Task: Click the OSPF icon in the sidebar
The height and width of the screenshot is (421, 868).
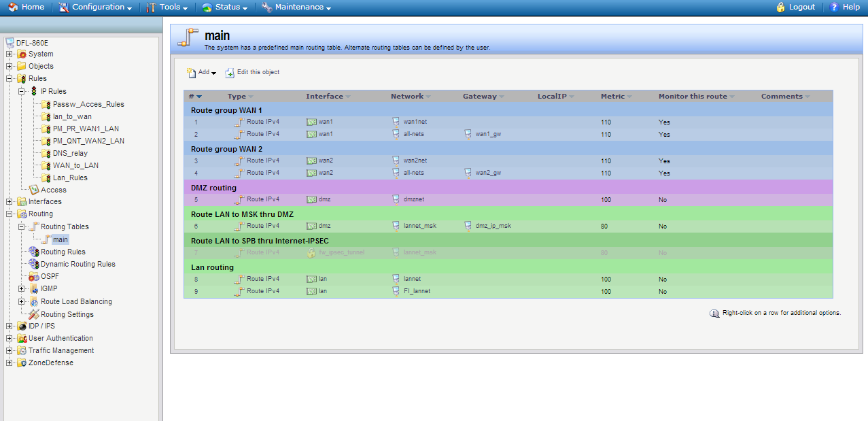Action: pos(34,277)
